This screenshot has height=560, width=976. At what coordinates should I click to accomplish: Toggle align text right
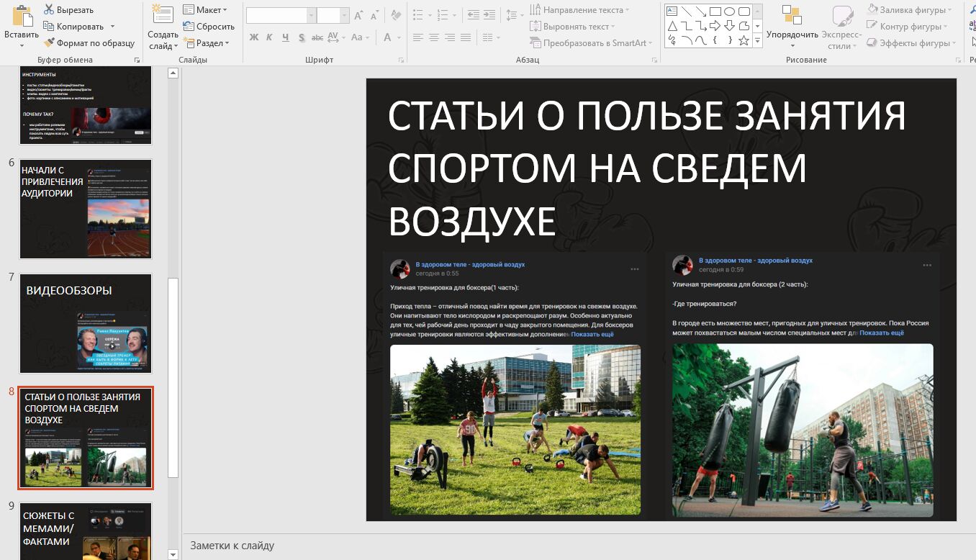451,37
